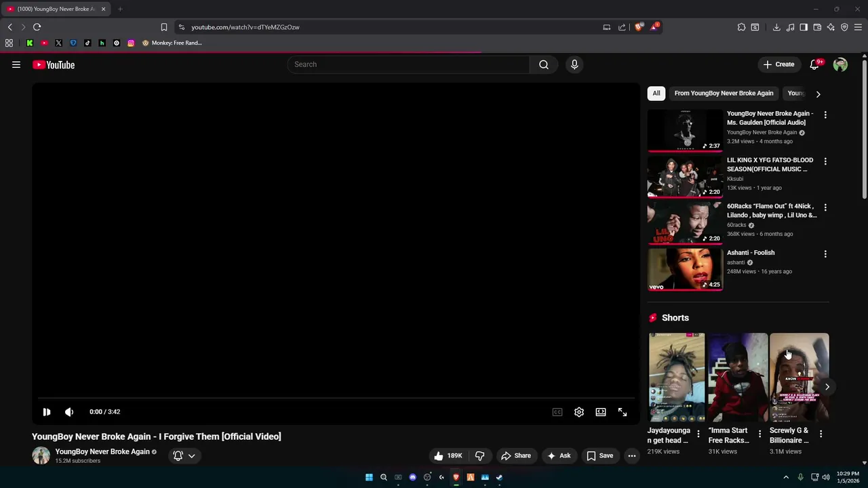Image resolution: width=868 pixels, height=488 pixels.
Task: Open options for Ms. Gaulden video
Action: [825, 115]
